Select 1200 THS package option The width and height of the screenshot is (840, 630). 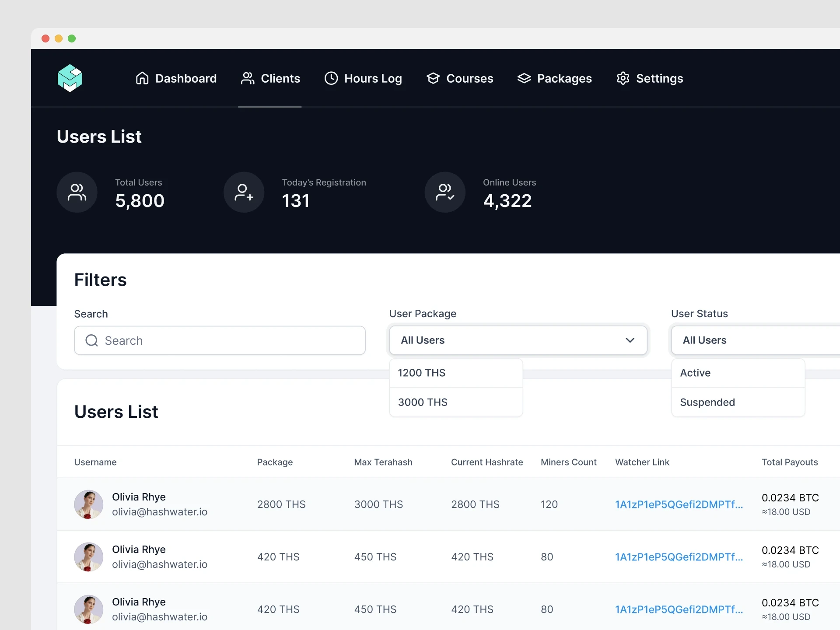coord(456,373)
